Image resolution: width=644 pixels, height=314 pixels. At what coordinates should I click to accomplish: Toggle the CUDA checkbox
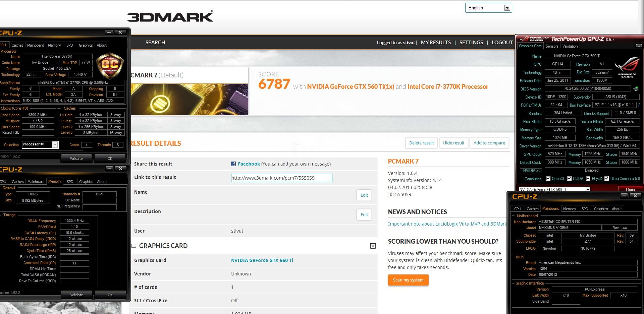570,179
